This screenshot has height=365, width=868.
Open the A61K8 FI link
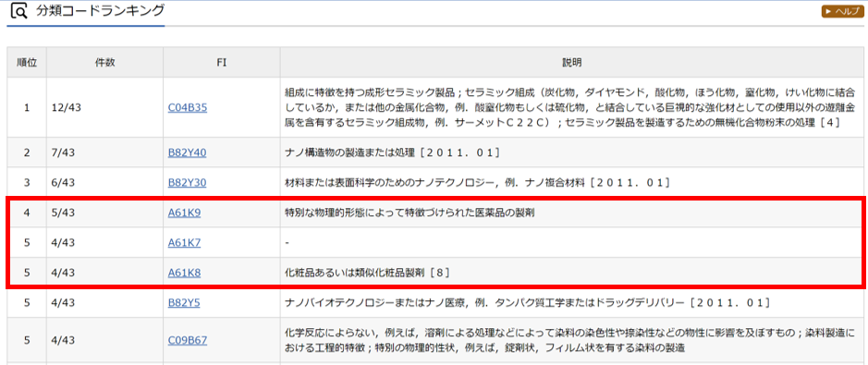tap(184, 272)
